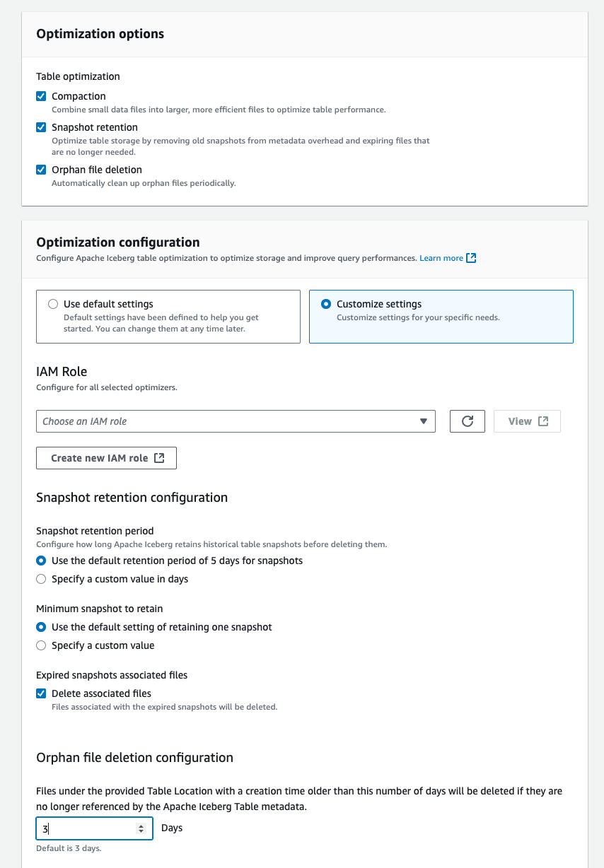Select the default 5 day retention period
The image size is (604, 868).
tap(40, 560)
